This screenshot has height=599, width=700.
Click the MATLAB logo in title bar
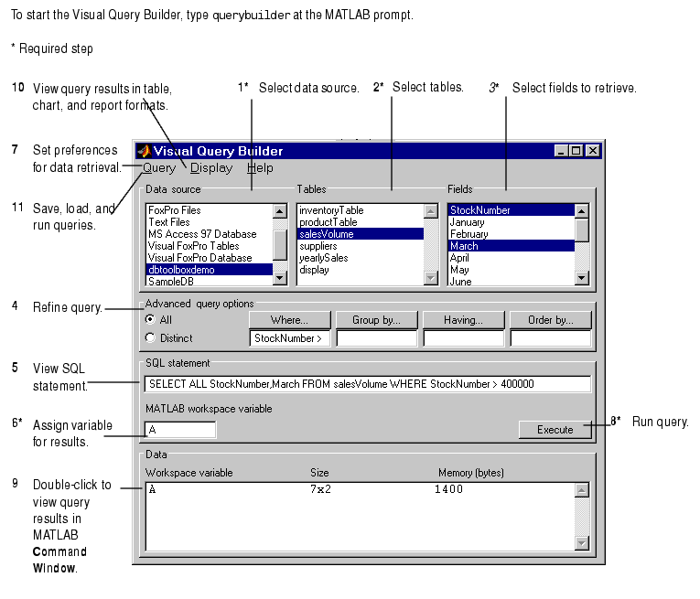pos(145,151)
